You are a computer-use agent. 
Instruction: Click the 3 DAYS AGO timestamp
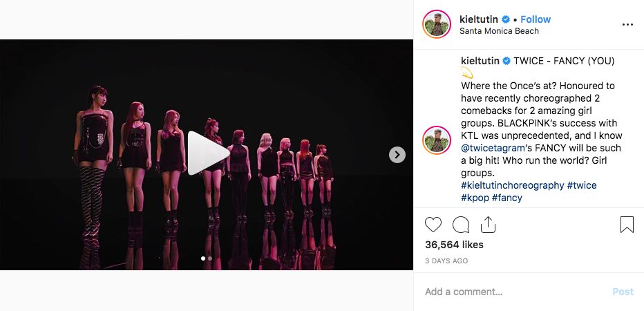(x=446, y=261)
